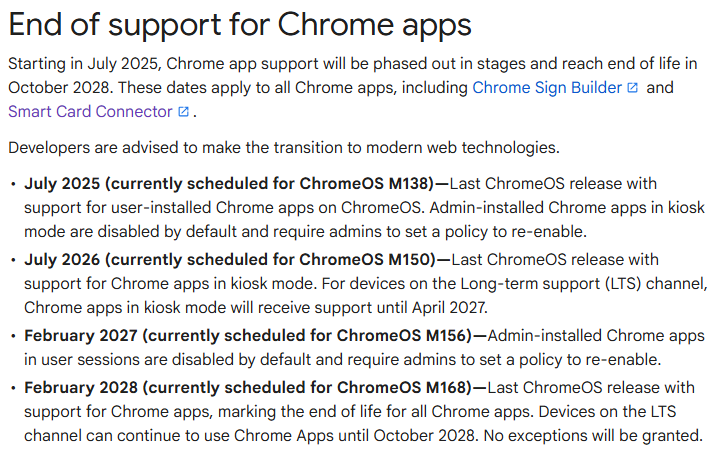Click the bullet marker before February 2028
718x457 pixels.
13,389
